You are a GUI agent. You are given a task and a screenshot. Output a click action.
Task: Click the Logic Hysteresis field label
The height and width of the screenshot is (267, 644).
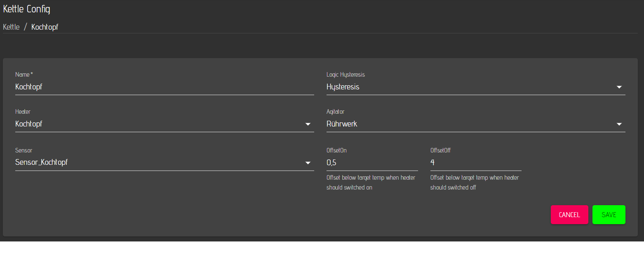(346, 75)
